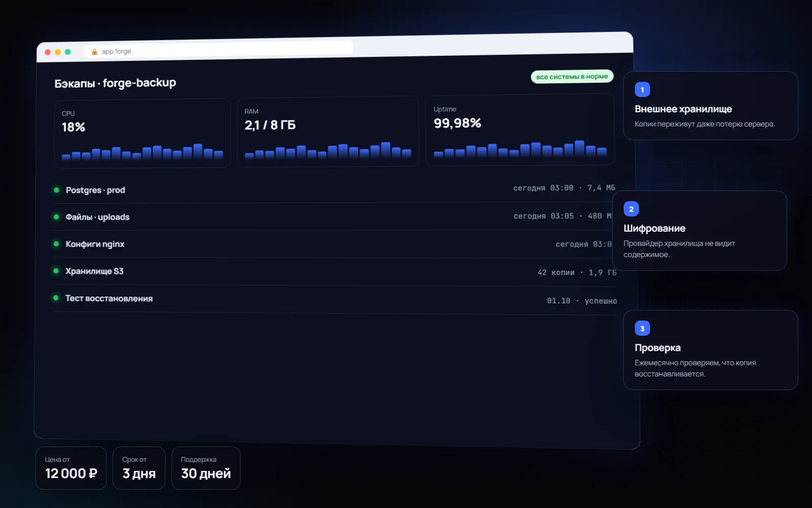Open the CPU 18% metric card

[x=143, y=134]
